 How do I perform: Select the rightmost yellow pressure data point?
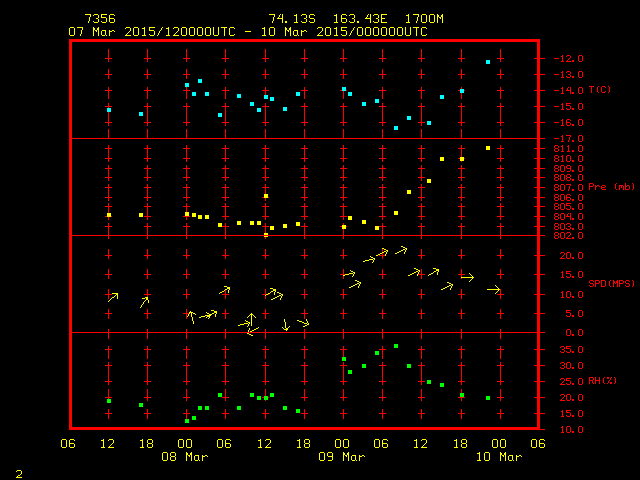click(488, 148)
